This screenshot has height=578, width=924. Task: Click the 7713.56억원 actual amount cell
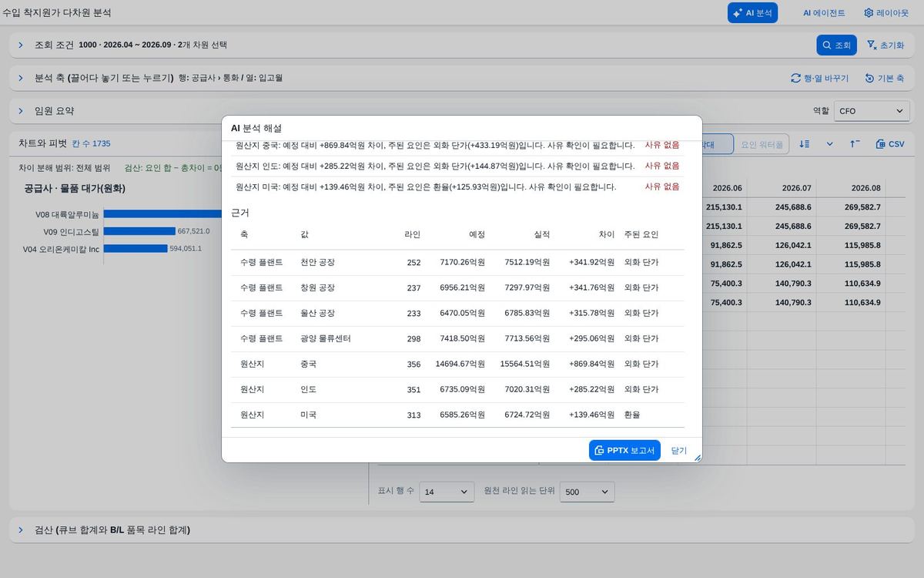(527, 338)
